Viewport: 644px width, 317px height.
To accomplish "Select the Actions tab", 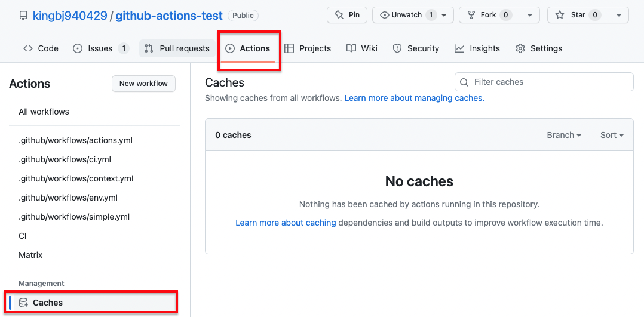I will coord(248,48).
